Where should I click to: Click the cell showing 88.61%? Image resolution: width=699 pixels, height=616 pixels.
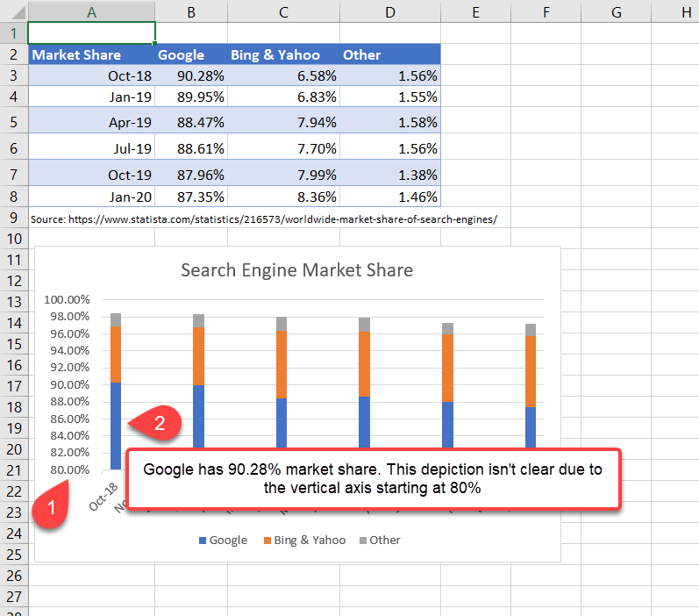[x=191, y=148]
